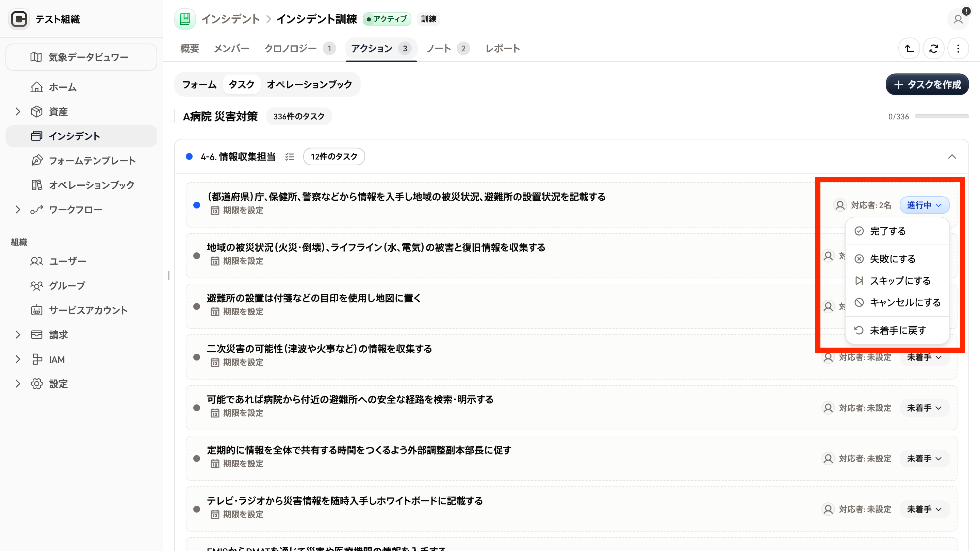Open フォームテンプレート sidebar entry

tap(81, 161)
